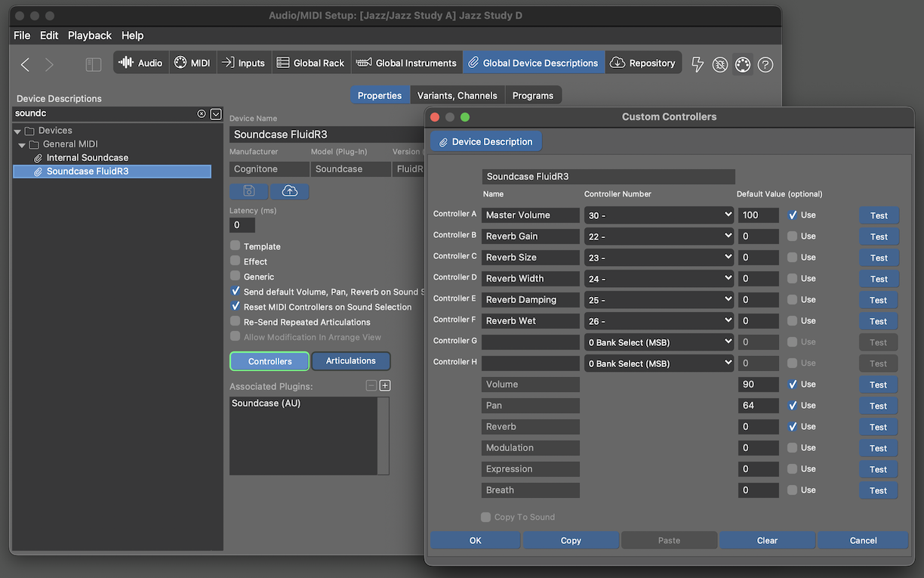This screenshot has width=924, height=578.
Task: Click the lightning bolt icon in toolbar
Action: (698, 65)
